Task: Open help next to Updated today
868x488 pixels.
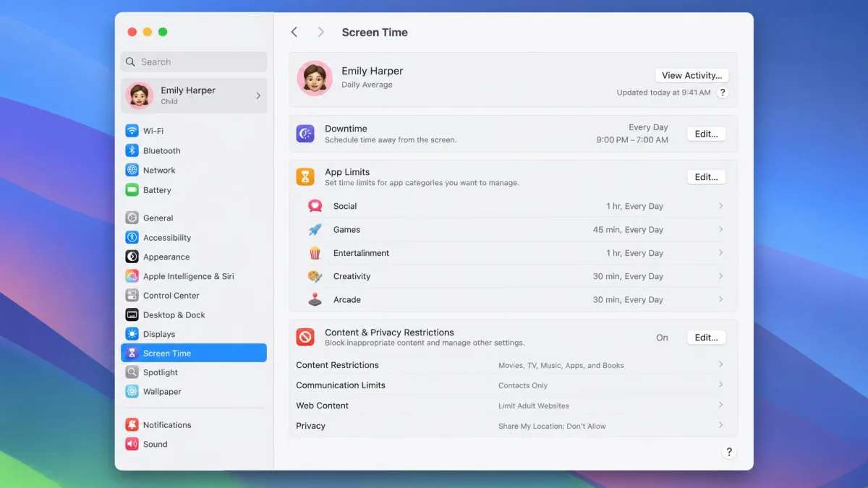Action: coord(722,93)
